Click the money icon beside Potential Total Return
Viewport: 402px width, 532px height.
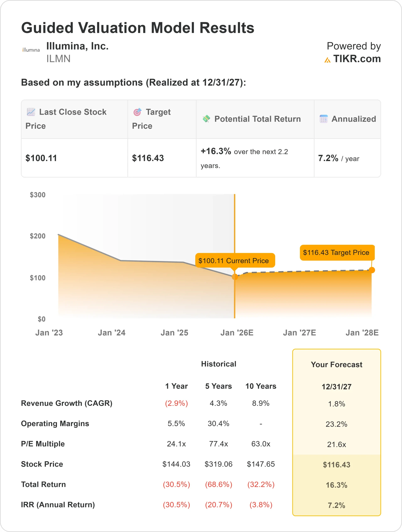click(206, 119)
